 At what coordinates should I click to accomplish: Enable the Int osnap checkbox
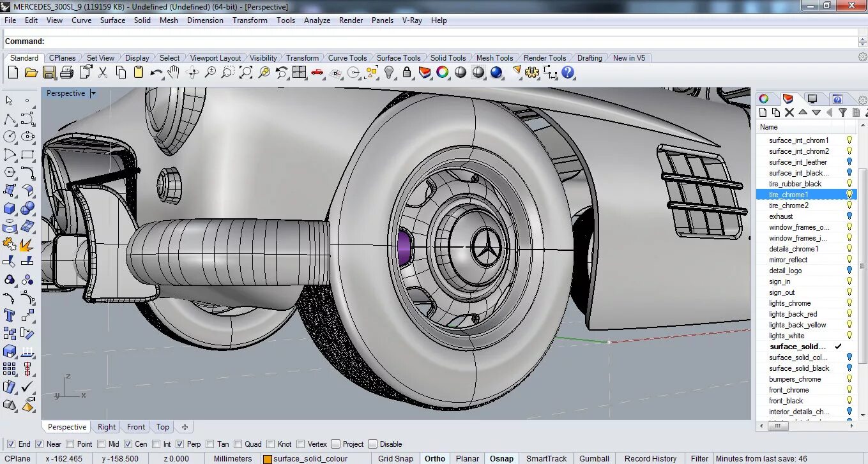(156, 444)
